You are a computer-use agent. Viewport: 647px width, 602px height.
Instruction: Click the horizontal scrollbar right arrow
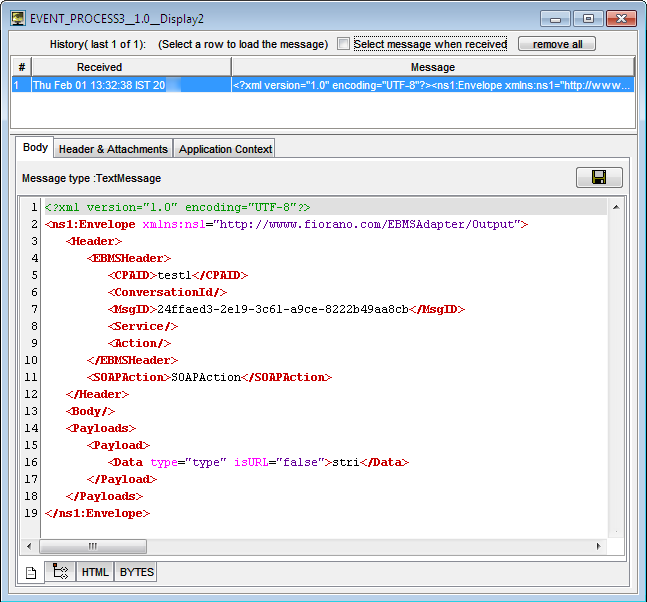[598, 546]
